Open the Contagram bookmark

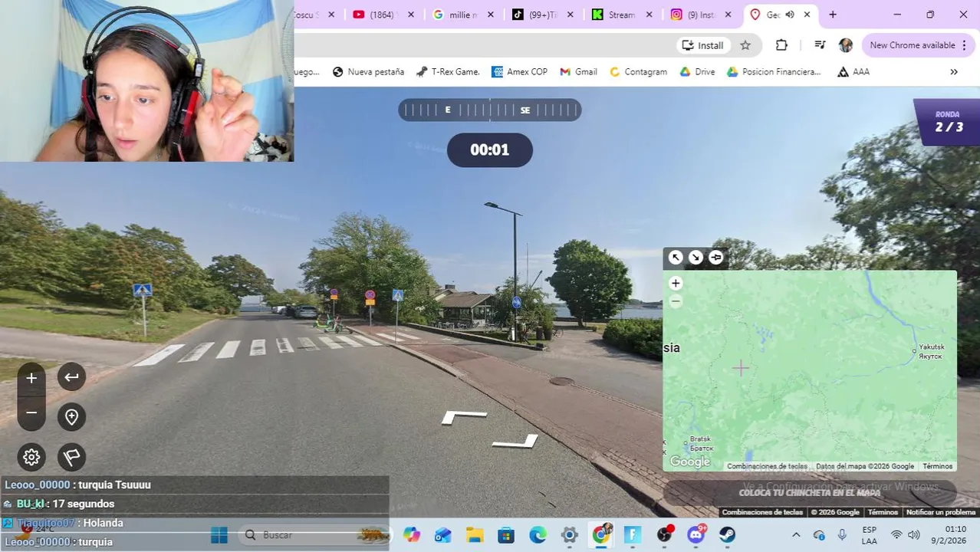click(x=638, y=71)
